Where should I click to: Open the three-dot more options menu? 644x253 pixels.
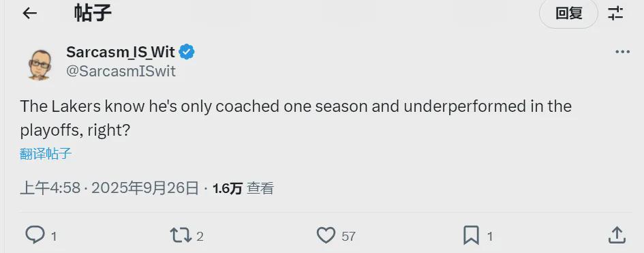point(622,52)
